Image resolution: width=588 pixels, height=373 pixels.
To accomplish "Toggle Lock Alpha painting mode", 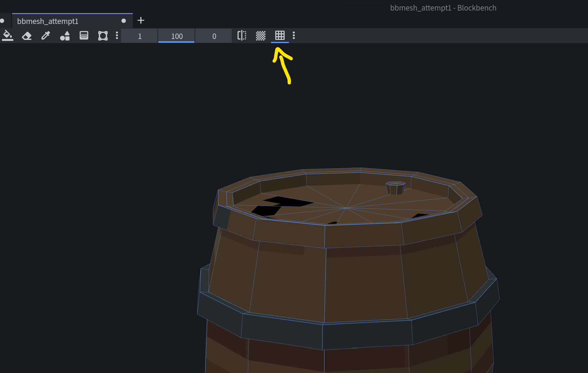I will [x=260, y=36].
